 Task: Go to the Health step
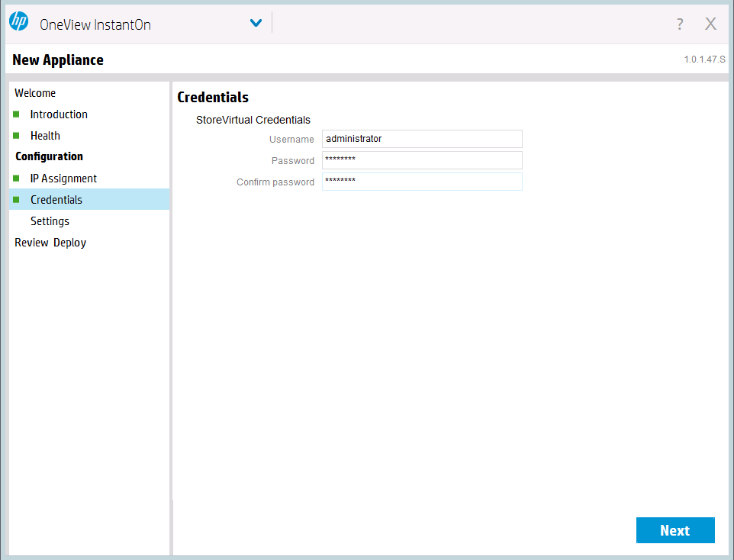pyautogui.click(x=46, y=136)
